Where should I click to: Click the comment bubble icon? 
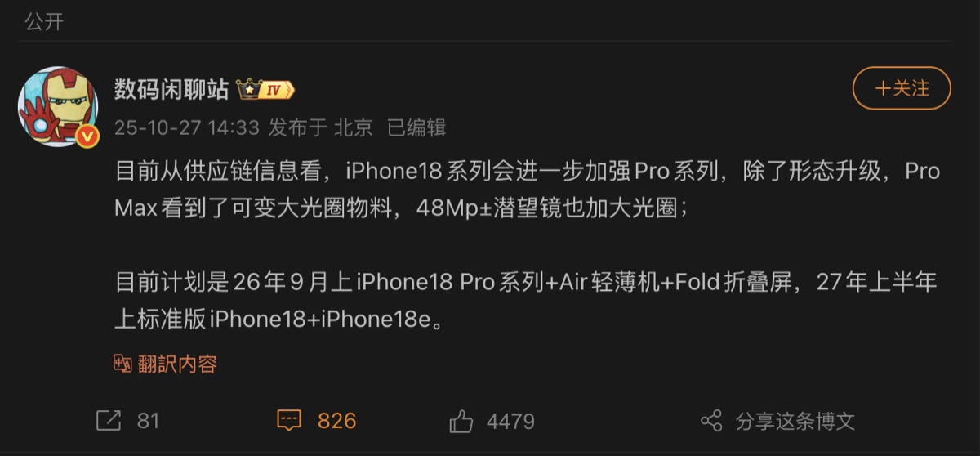tap(289, 421)
